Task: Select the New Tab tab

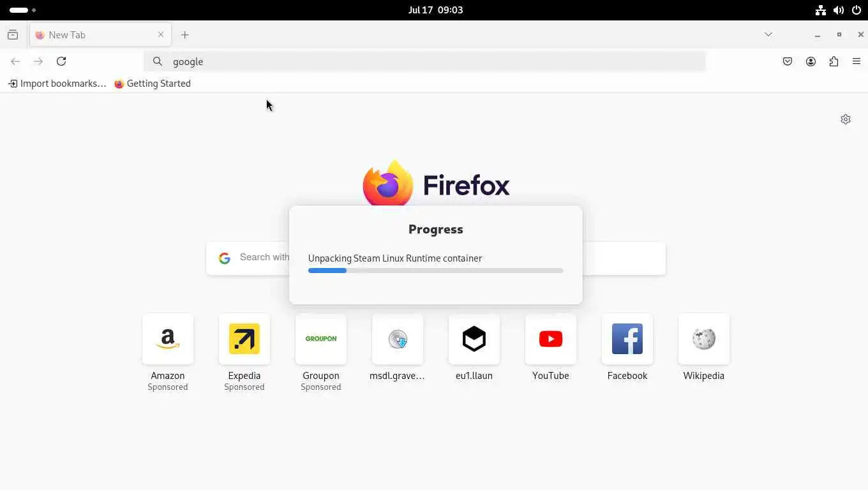Action: coord(100,34)
